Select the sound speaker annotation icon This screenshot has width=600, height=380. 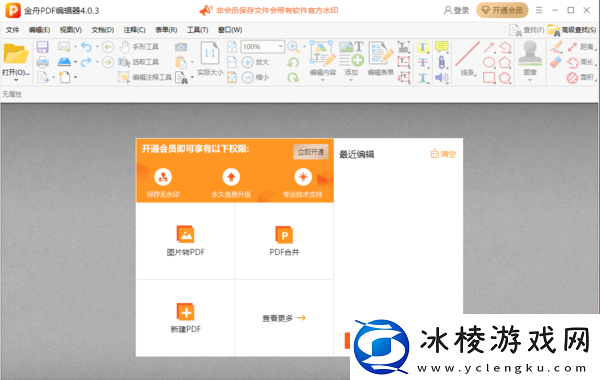pyautogui.click(x=442, y=78)
